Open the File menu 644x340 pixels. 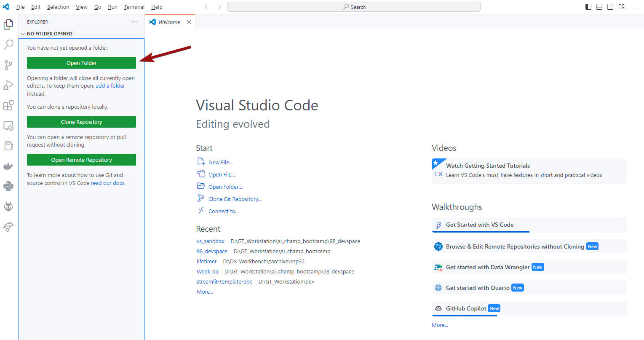[x=20, y=7]
